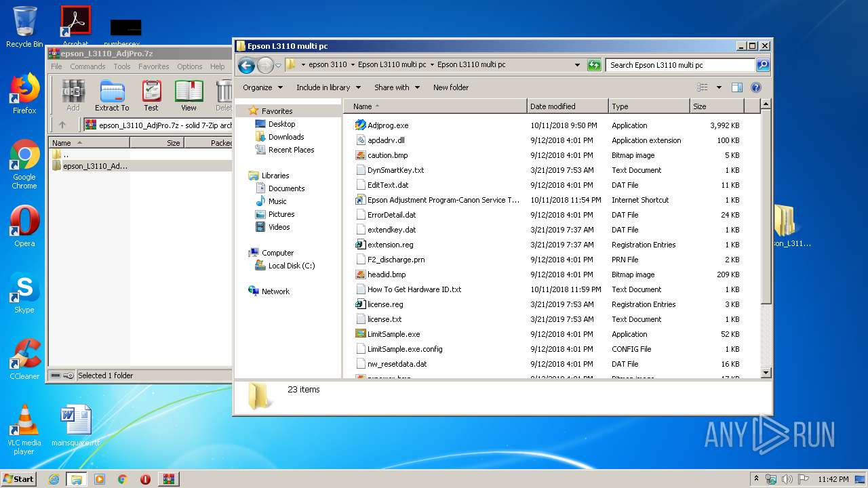Click the Explorer Forward button
This screenshot has width=868, height=488.
click(x=265, y=65)
